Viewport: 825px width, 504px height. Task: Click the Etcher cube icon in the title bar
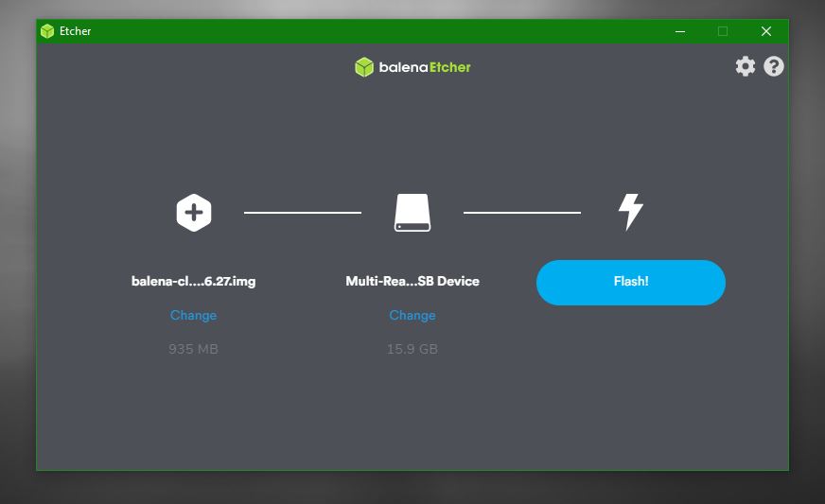(47, 31)
